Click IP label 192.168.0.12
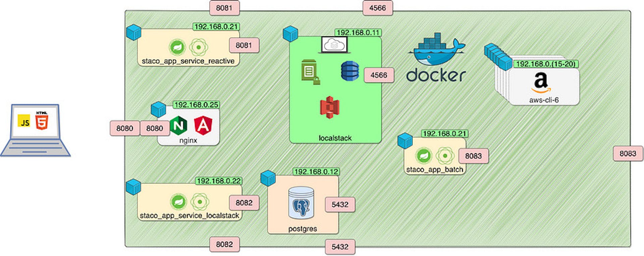Screen dimensions: 644x256 coord(316,172)
